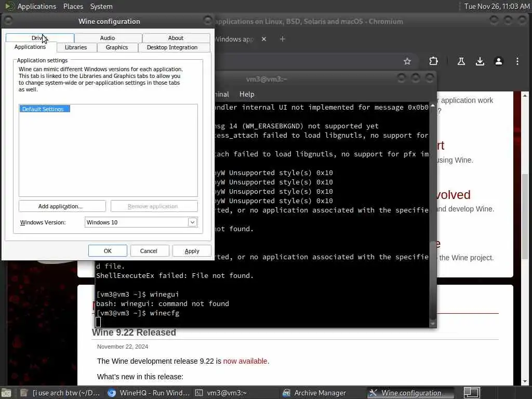Viewport: 532px width, 399px height.
Task: Open a new tab in Chromium
Action: click(282, 39)
